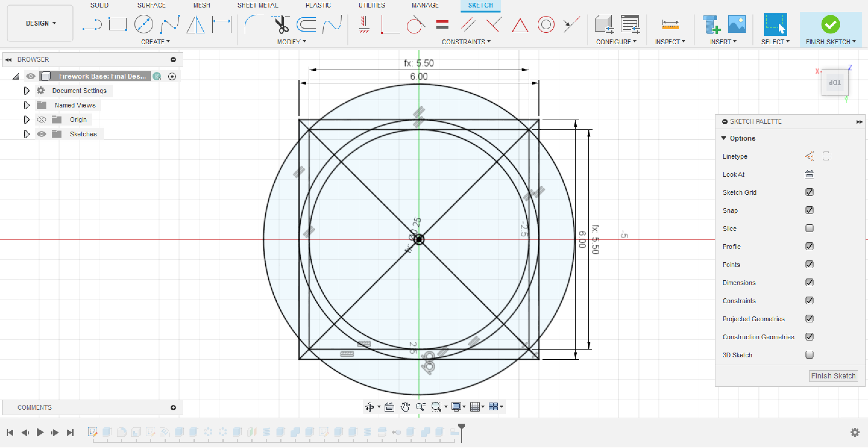The height and width of the screenshot is (448, 868).
Task: Expand the Document Settings item
Action: click(x=26, y=90)
